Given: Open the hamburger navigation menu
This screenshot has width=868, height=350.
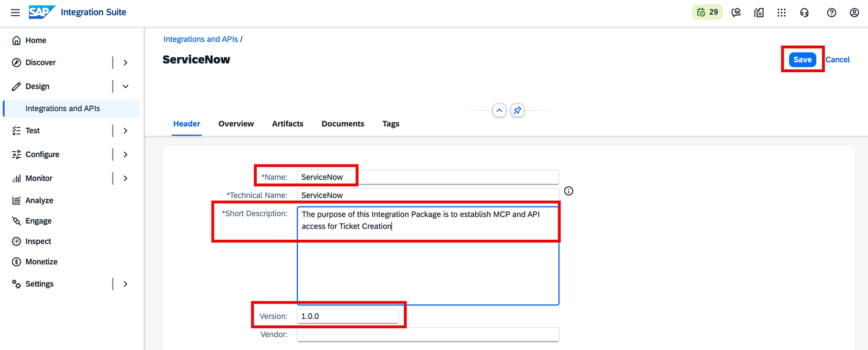Looking at the screenshot, I should [x=16, y=13].
